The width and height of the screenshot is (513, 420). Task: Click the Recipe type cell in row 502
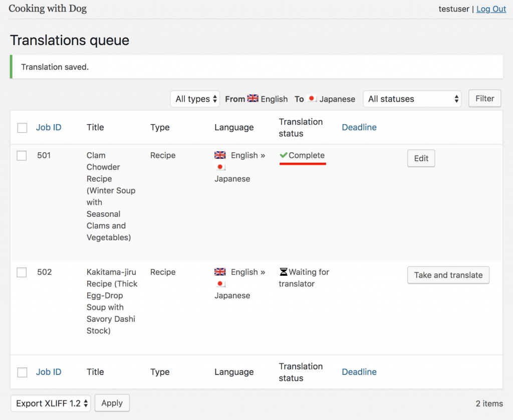coord(163,272)
